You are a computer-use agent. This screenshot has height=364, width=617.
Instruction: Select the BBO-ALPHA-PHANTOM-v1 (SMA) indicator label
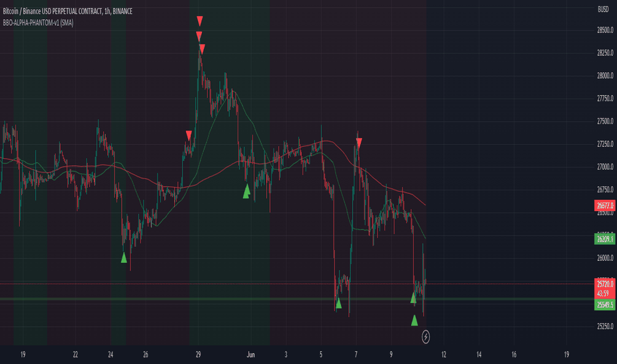click(x=38, y=23)
